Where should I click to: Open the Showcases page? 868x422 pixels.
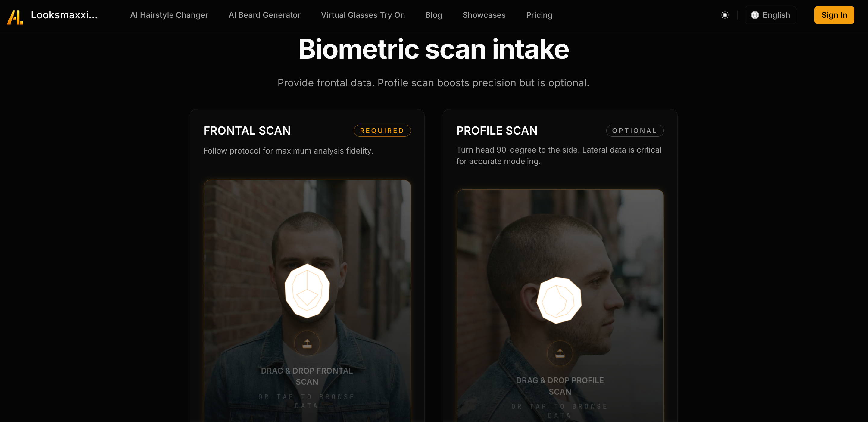[x=484, y=15]
